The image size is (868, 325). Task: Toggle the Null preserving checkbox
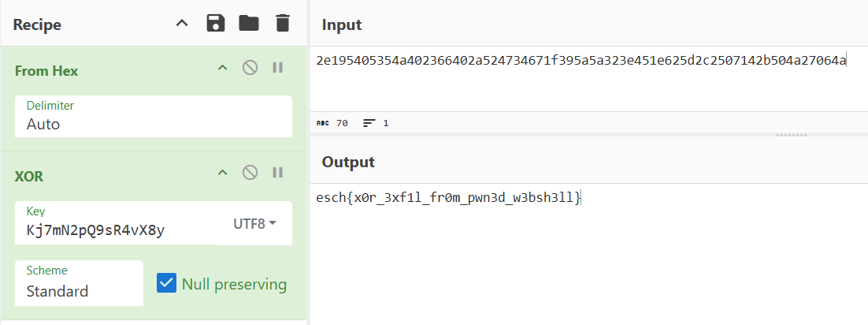[x=166, y=283]
